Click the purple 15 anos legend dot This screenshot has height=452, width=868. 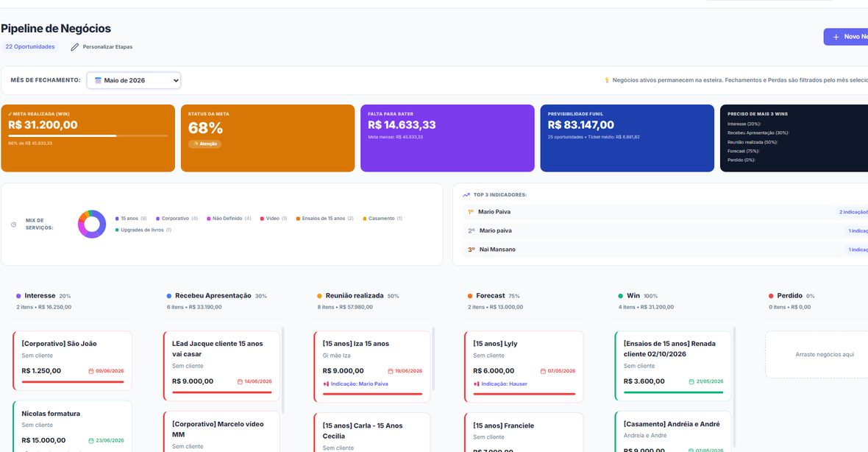117,219
